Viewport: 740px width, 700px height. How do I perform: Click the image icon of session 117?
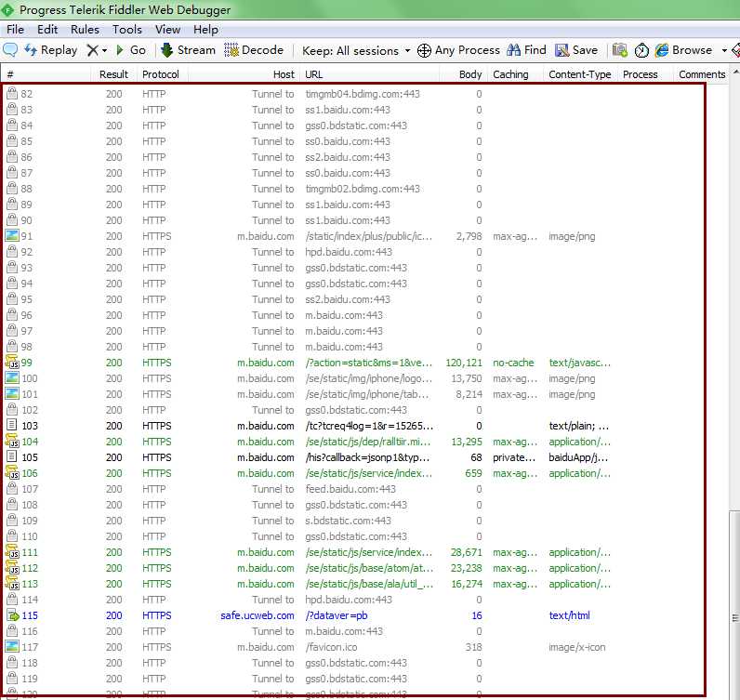(x=12, y=646)
